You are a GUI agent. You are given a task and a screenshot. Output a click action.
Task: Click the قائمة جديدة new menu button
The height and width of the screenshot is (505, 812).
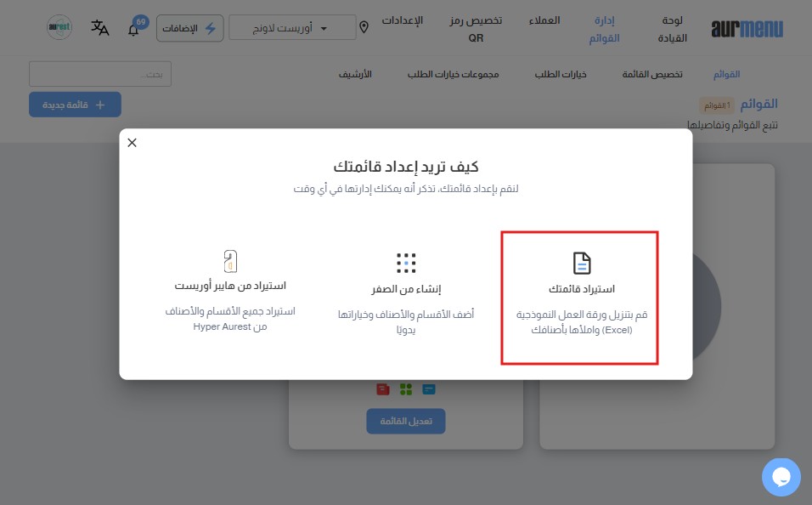(x=75, y=105)
